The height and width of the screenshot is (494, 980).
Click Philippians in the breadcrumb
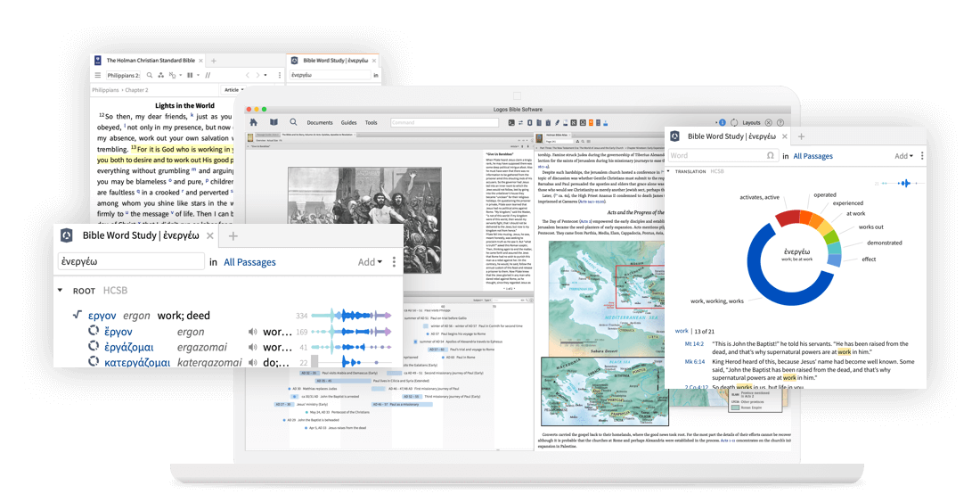(105, 90)
